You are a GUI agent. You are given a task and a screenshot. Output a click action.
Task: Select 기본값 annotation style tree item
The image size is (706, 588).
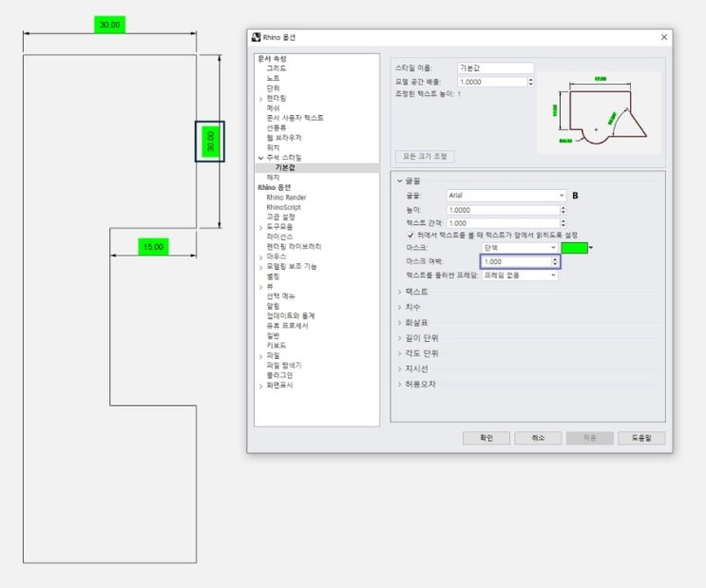(285, 167)
